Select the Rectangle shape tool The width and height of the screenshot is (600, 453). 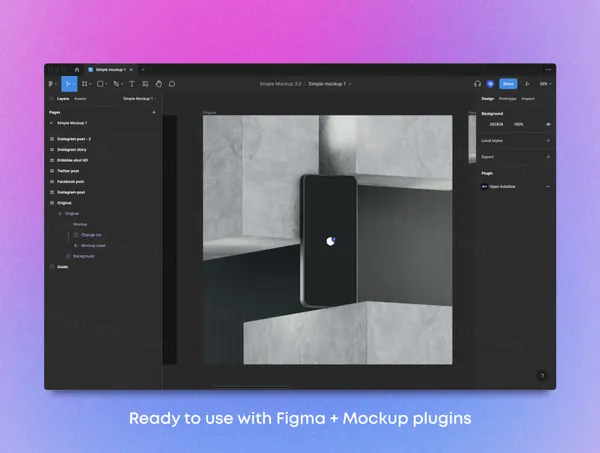(x=101, y=84)
